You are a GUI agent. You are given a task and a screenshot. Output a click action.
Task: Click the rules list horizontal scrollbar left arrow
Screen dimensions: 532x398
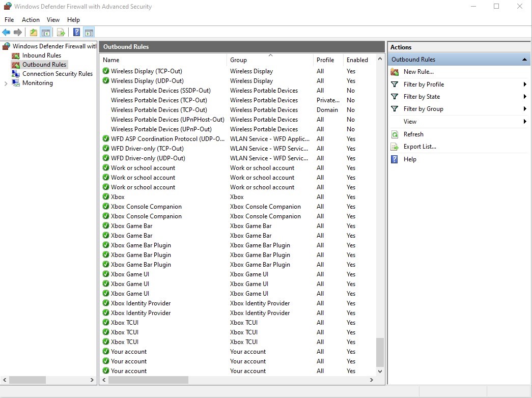pos(104,380)
